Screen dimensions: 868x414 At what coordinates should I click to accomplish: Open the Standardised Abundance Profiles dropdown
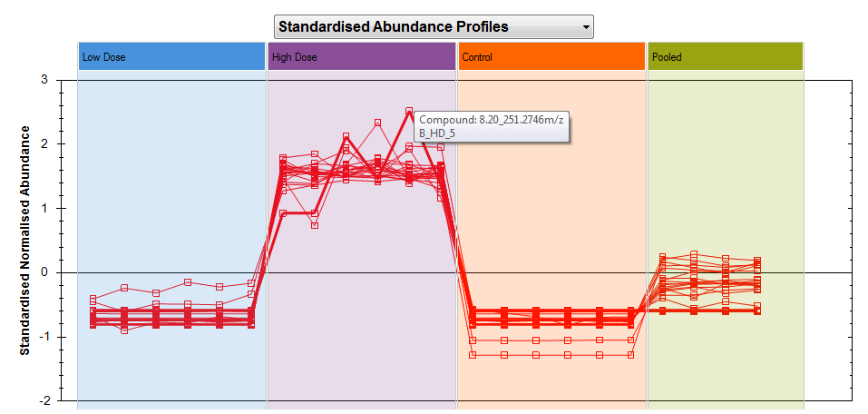click(434, 26)
